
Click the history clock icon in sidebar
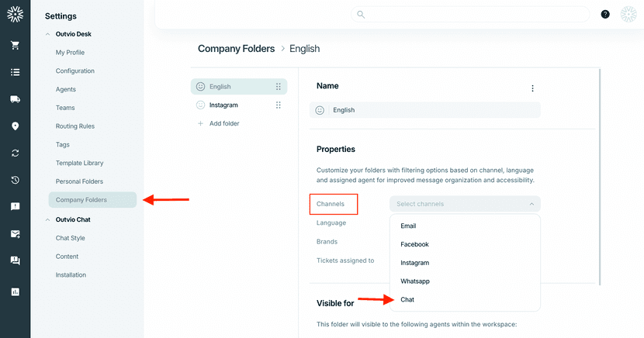pos(16,180)
